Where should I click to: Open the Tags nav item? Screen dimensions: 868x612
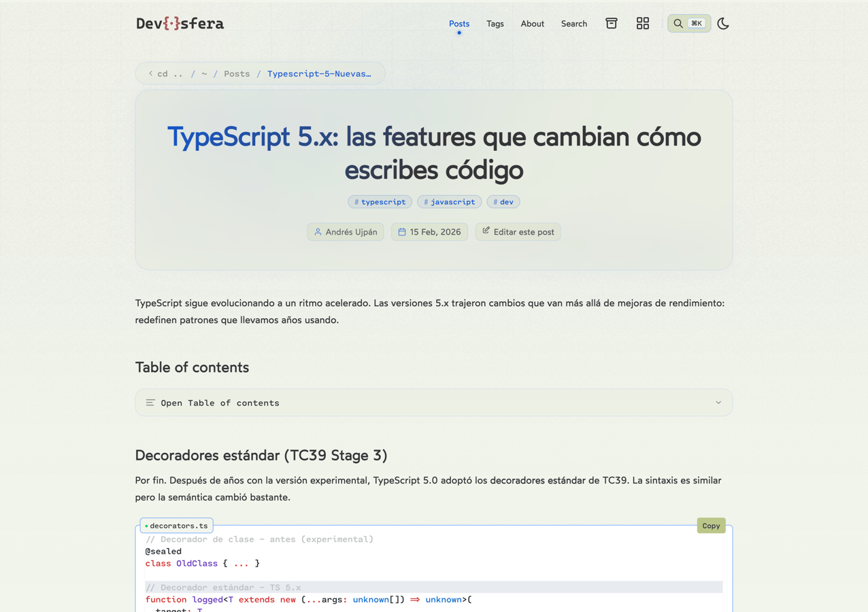(x=495, y=24)
